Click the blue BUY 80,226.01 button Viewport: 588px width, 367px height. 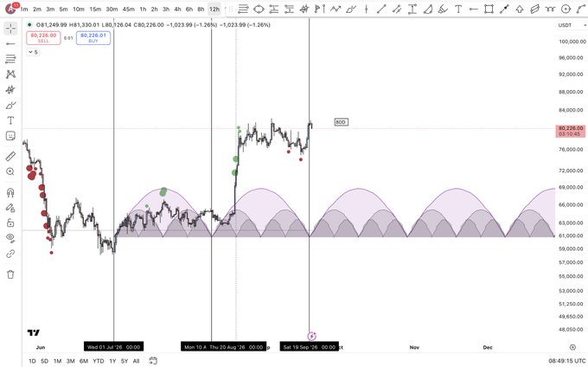[93, 38]
